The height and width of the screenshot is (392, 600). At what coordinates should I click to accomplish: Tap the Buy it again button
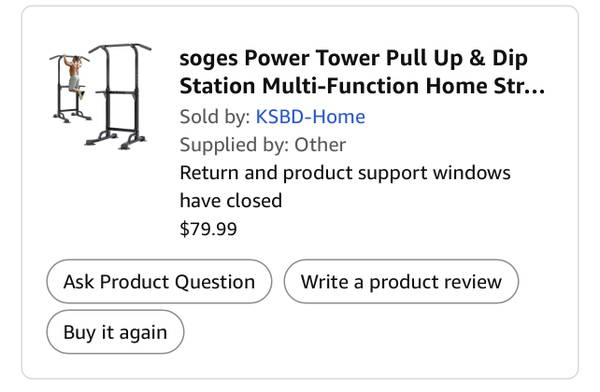tap(115, 332)
